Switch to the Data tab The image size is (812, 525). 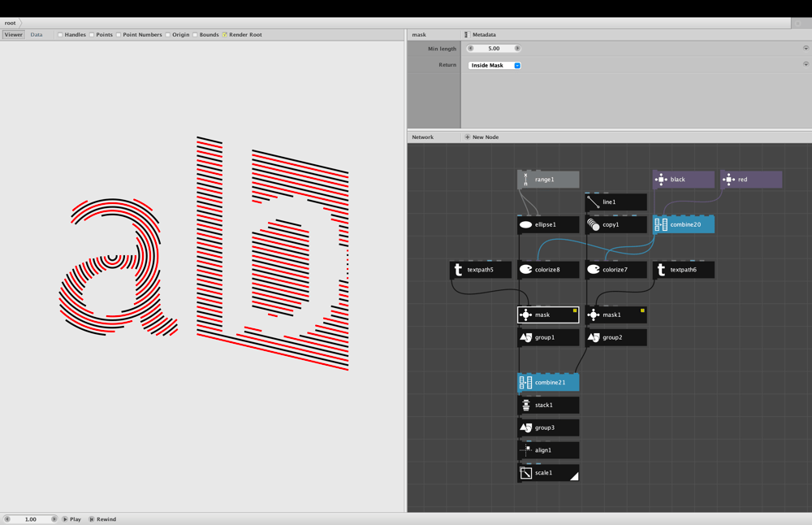click(37, 35)
